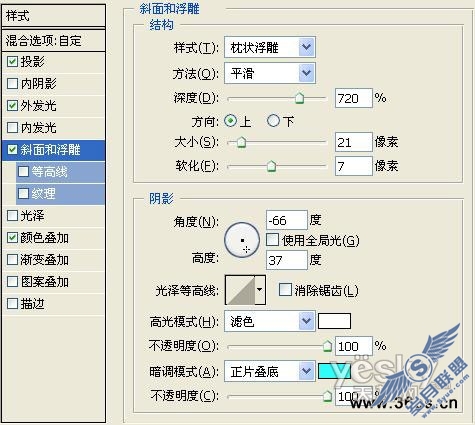Click the cyan shadow color swatch
This screenshot has width=475, height=425.
[x=334, y=371]
